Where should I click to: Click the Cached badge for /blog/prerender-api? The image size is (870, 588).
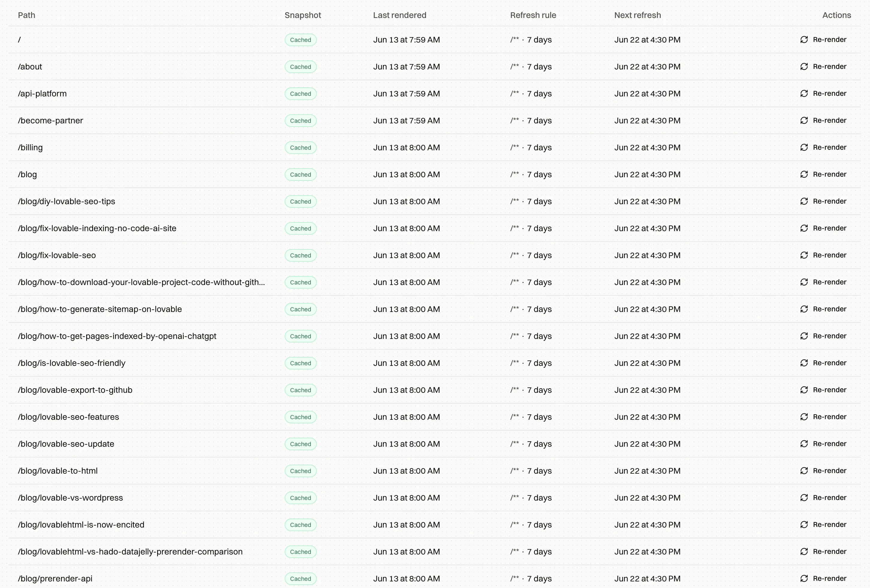click(x=301, y=579)
